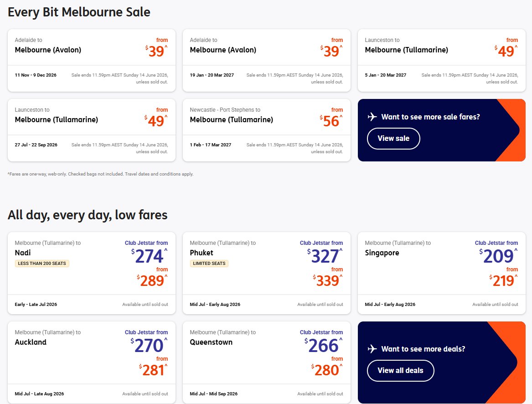Open the Melbourne to Singapore deal card
The width and height of the screenshot is (532, 404).
(x=441, y=273)
